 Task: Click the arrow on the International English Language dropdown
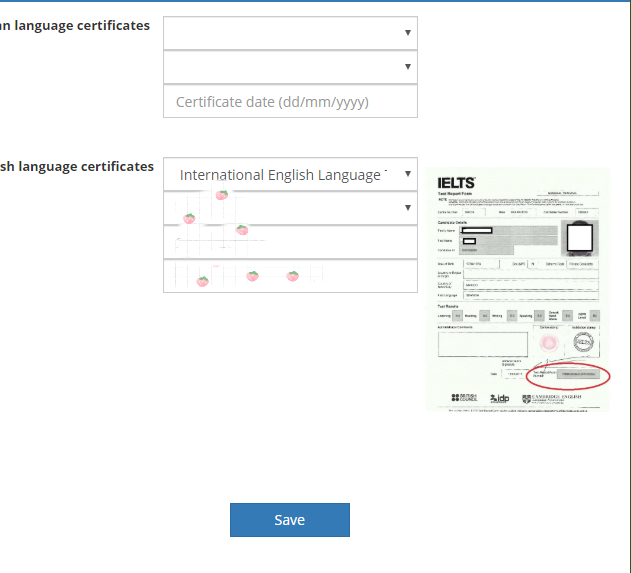click(x=407, y=174)
